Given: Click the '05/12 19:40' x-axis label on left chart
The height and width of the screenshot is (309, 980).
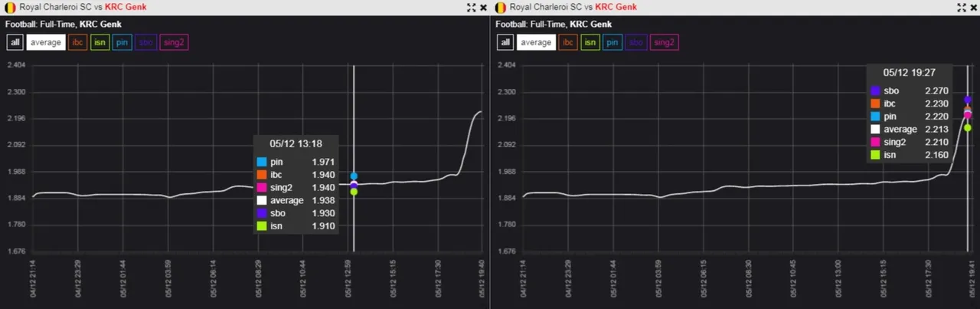Looking at the screenshot, I should (x=482, y=277).
